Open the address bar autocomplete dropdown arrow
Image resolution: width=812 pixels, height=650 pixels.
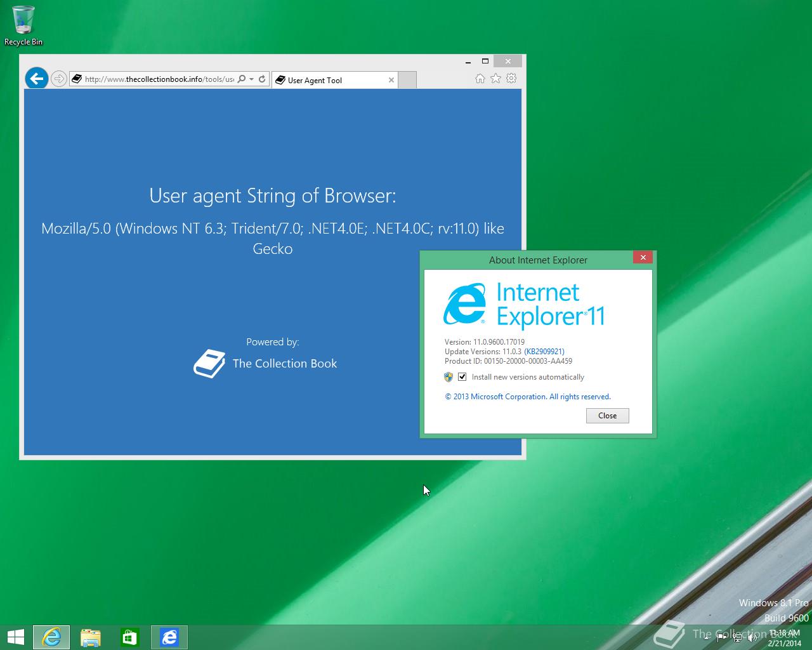pyautogui.click(x=252, y=79)
